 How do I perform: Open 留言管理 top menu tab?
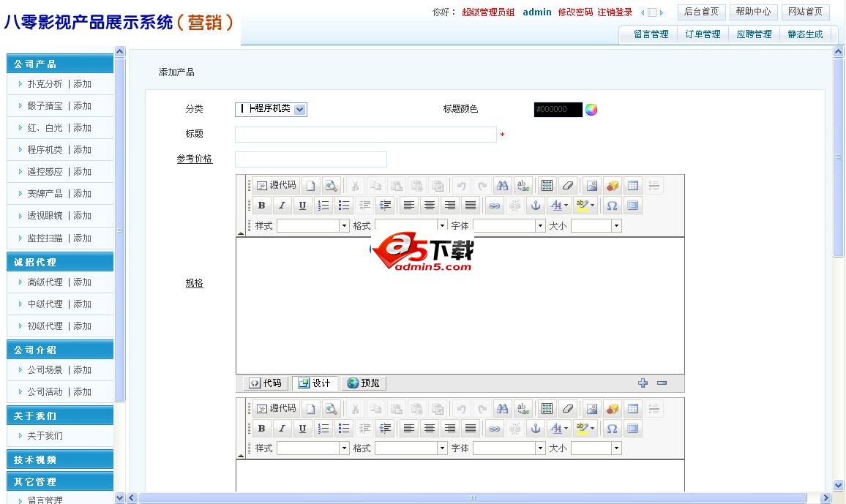(x=651, y=34)
